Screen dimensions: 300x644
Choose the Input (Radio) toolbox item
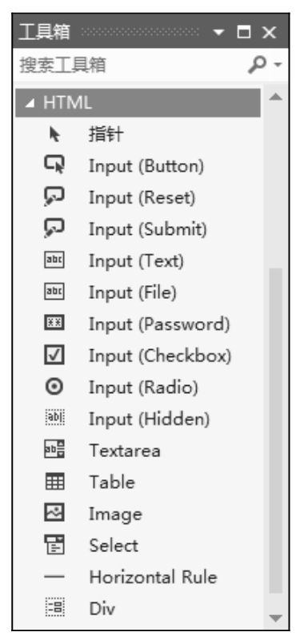click(x=138, y=387)
